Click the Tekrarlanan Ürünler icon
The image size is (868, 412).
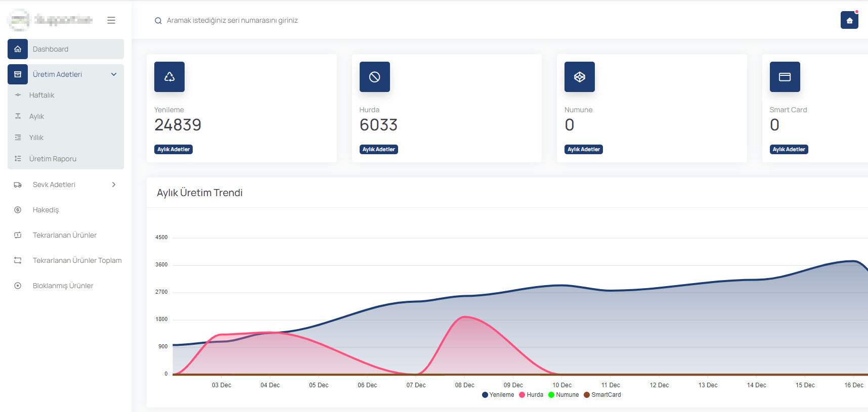coord(18,235)
